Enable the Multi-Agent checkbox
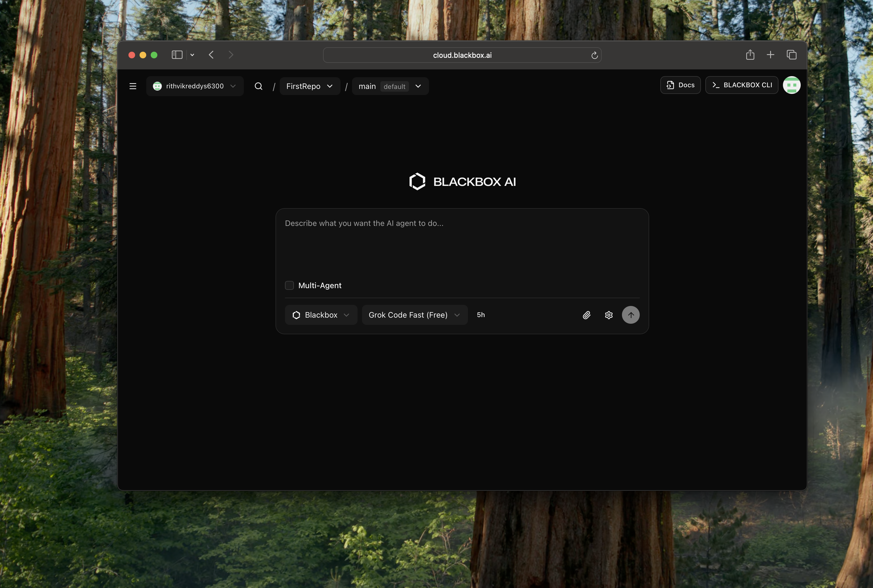The image size is (873, 588). (x=289, y=285)
